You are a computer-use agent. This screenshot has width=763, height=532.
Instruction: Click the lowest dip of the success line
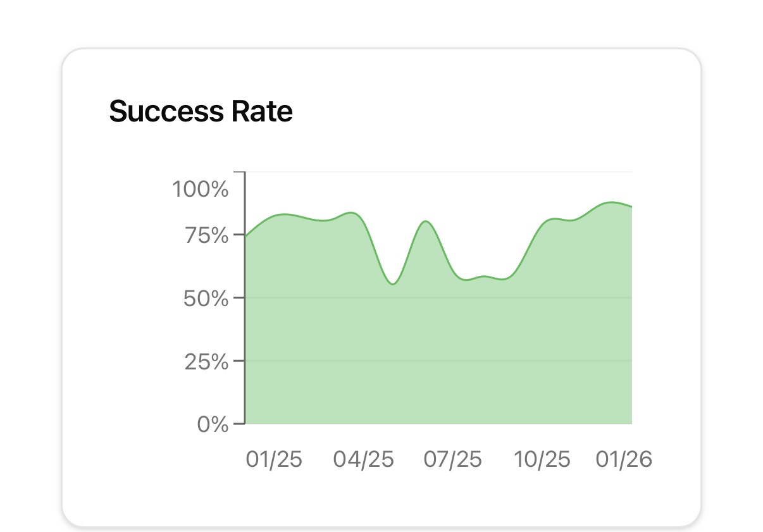[x=393, y=284]
